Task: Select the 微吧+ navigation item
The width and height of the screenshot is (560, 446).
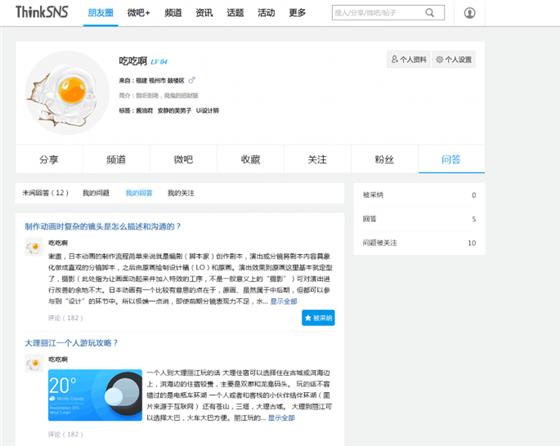Action: point(139,13)
